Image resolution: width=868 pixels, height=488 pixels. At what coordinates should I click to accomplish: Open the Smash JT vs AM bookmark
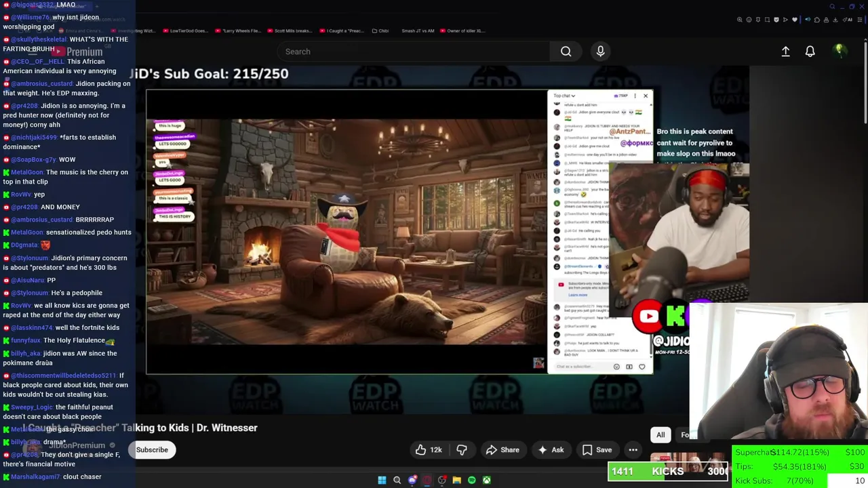pos(418,30)
